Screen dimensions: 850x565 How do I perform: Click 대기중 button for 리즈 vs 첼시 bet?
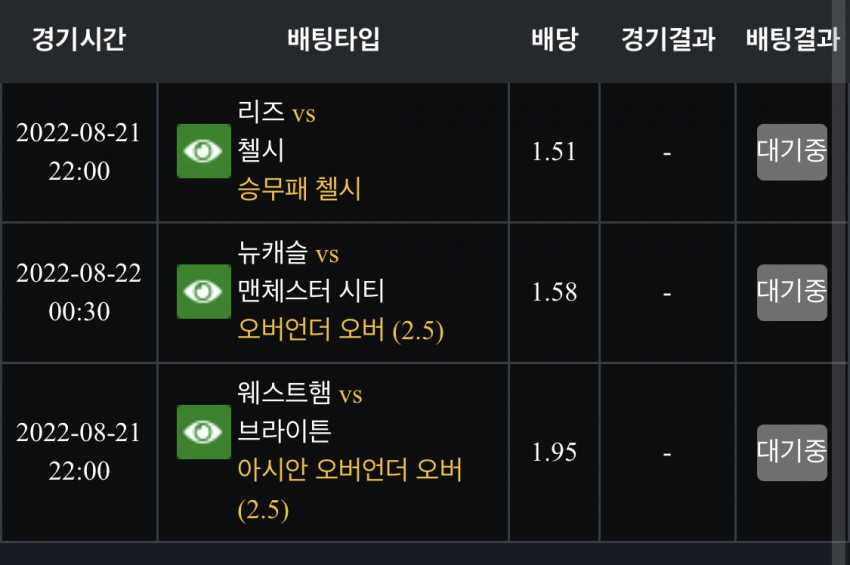tap(792, 152)
